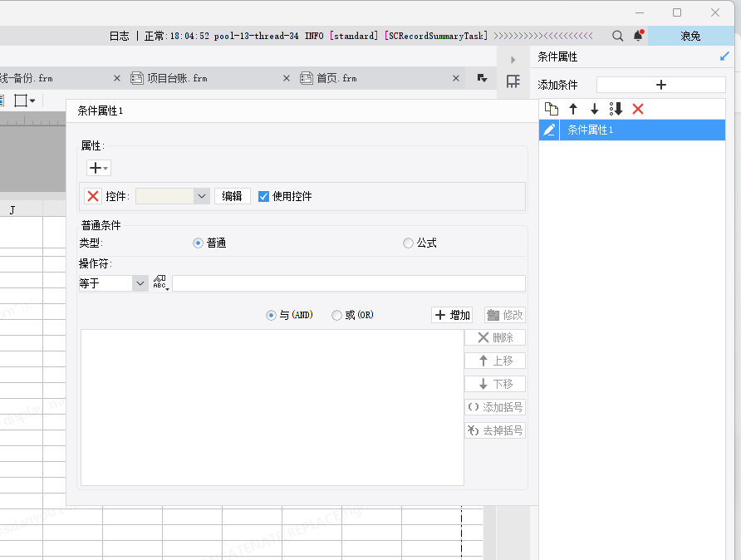Sort the condition list
This screenshot has height=560, width=741.
click(616, 109)
